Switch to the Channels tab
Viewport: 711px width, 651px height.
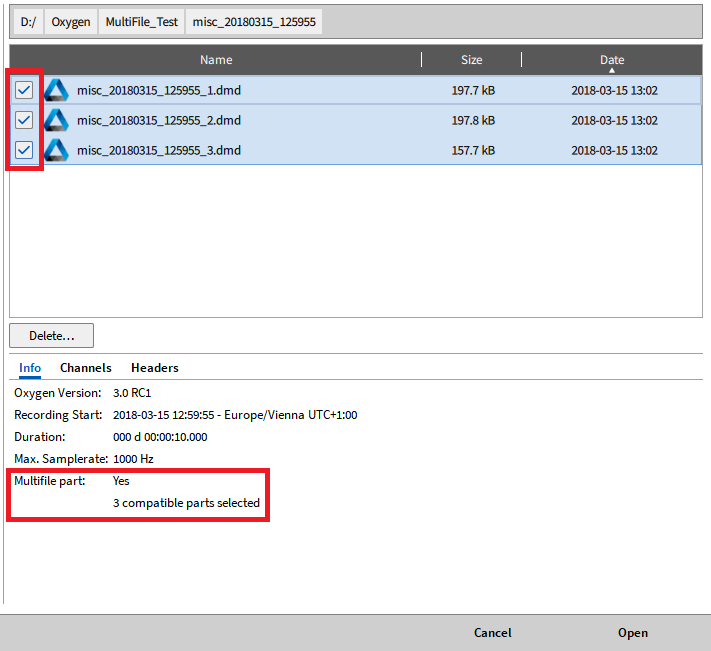[86, 368]
